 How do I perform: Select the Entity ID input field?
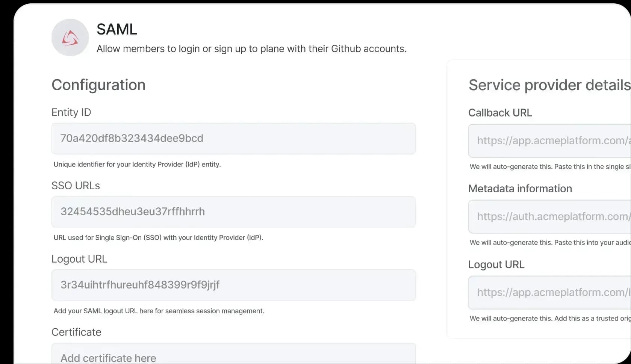(233, 139)
